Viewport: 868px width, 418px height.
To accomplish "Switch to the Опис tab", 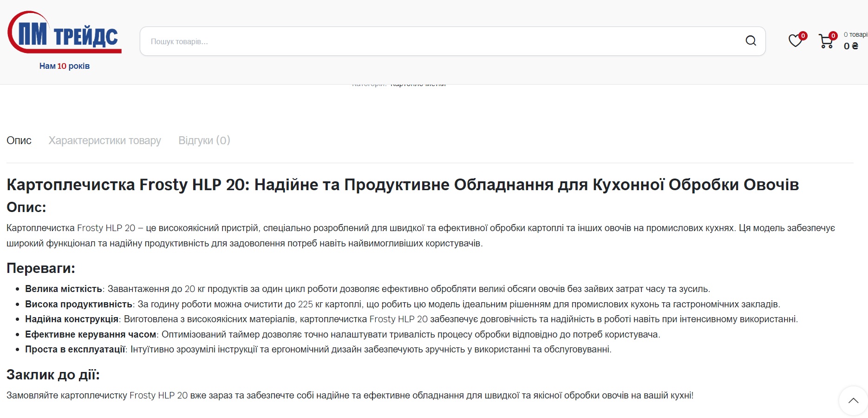I will (x=19, y=140).
